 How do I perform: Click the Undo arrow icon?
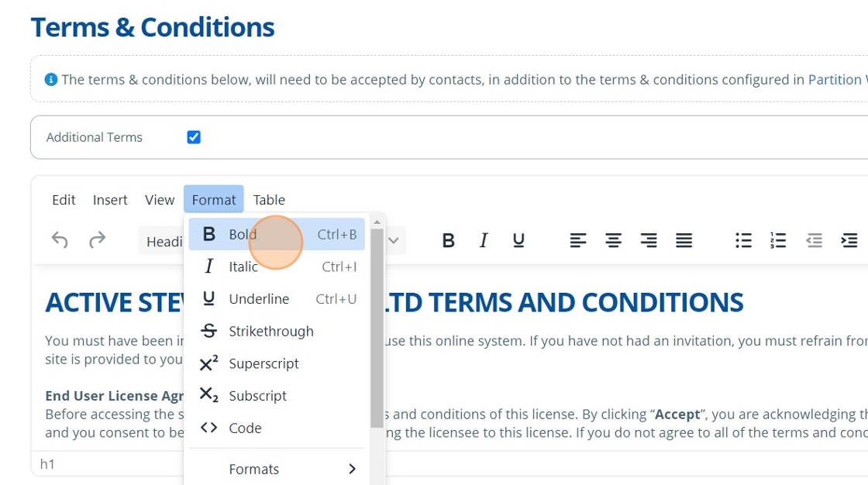pyautogui.click(x=60, y=240)
